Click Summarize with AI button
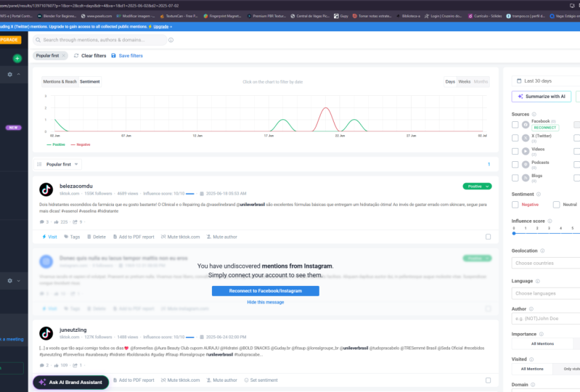This screenshot has width=580, height=392. click(542, 97)
